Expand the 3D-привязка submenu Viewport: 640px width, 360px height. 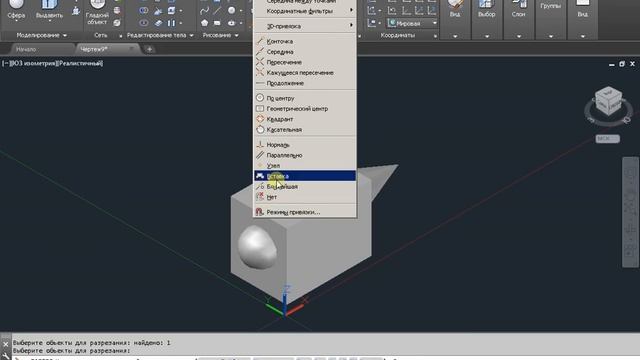[x=304, y=26]
